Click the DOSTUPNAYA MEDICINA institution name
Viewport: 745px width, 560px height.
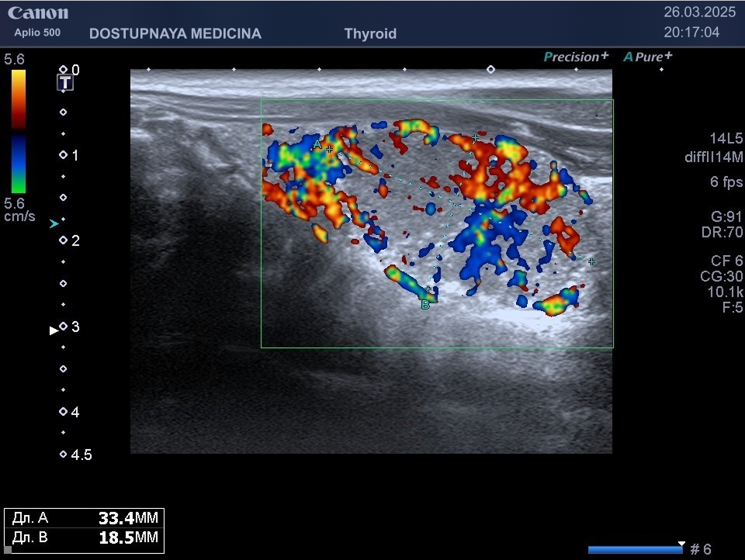point(175,33)
